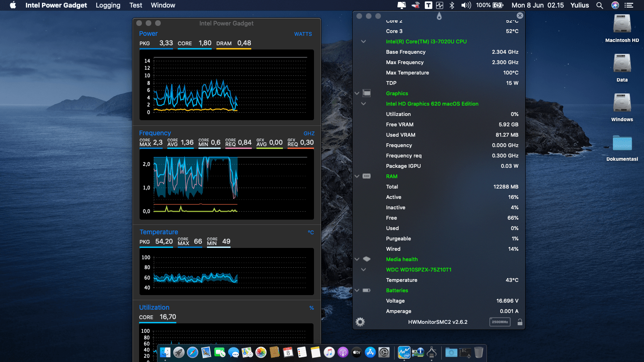Open Calendar from the Dock
Screen dimensions: 644x362
[x=288, y=352]
